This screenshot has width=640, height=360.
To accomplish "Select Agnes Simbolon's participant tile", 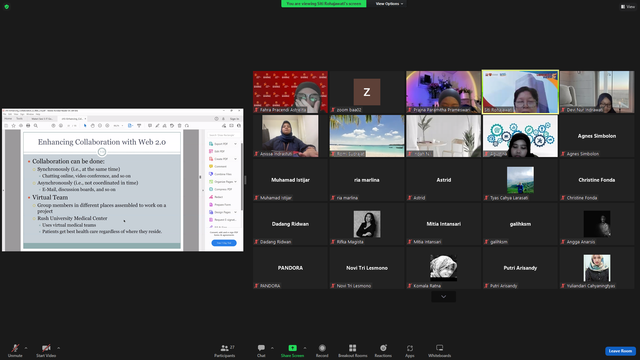I will click(596, 136).
